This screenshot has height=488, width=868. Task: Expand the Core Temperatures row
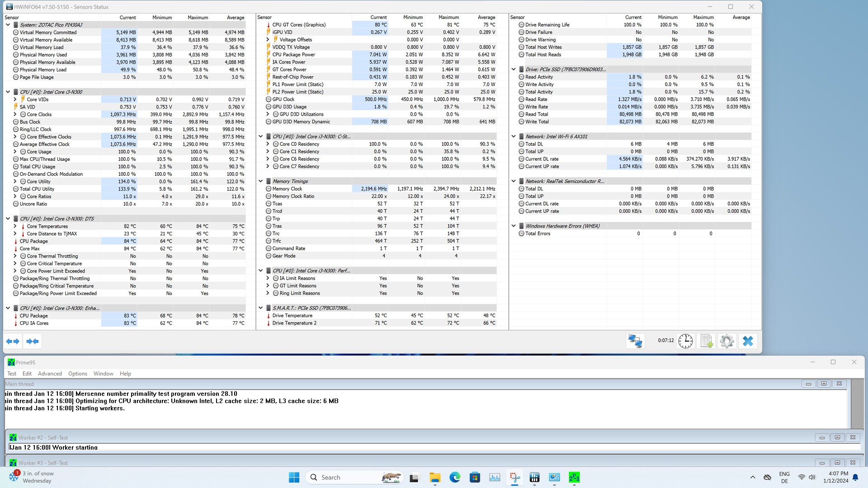point(15,226)
